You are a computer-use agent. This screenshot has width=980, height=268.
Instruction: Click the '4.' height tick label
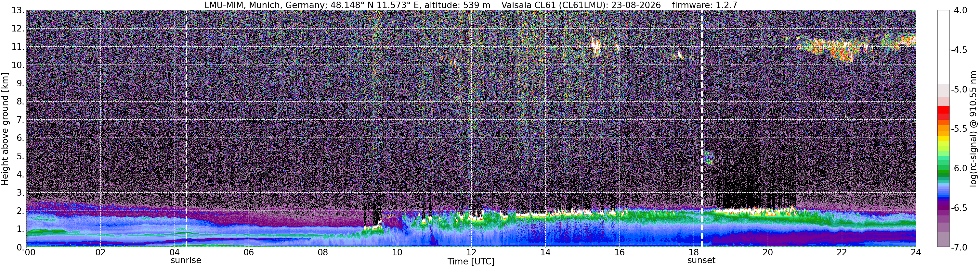[x=20, y=174]
